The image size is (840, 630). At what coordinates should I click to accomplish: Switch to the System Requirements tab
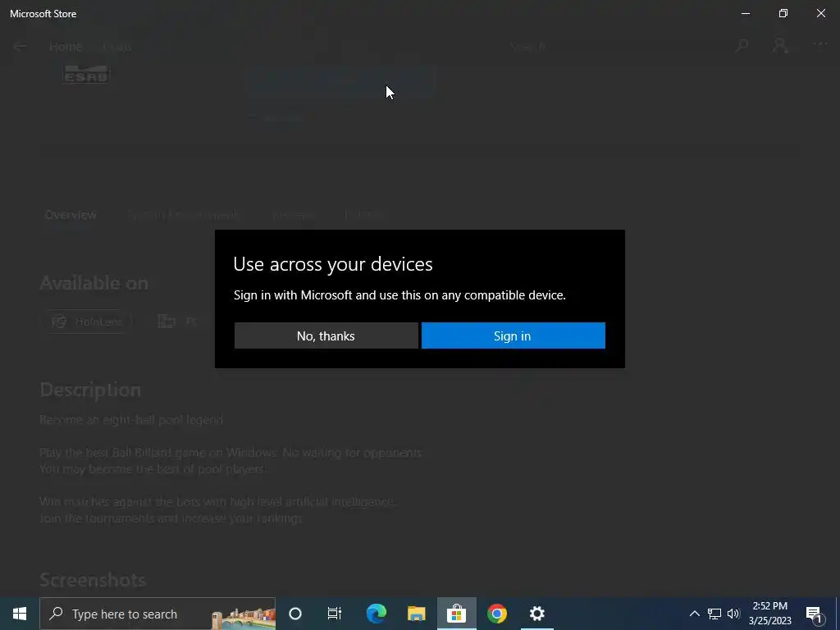183,215
